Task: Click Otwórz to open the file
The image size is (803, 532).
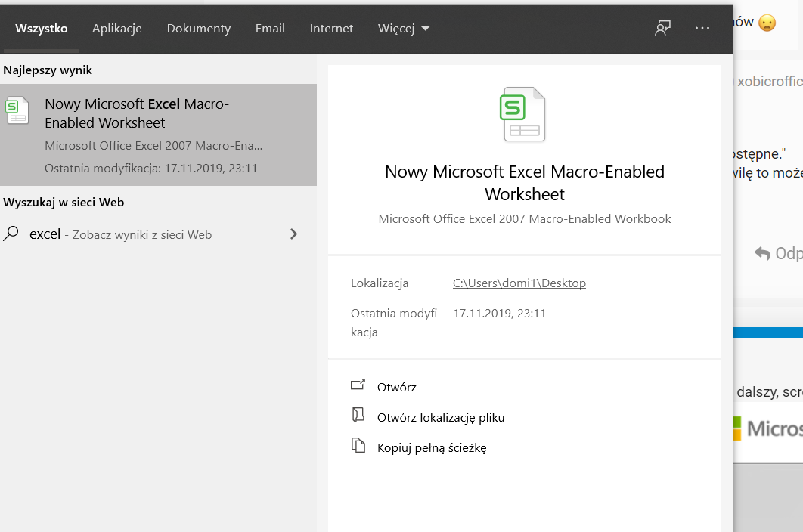Action: tap(396, 387)
